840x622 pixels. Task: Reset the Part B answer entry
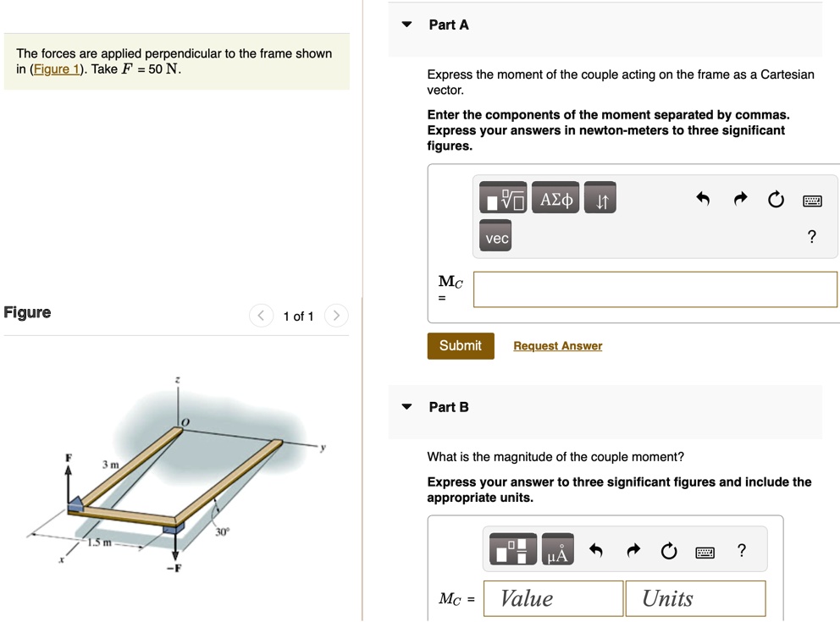[669, 550]
